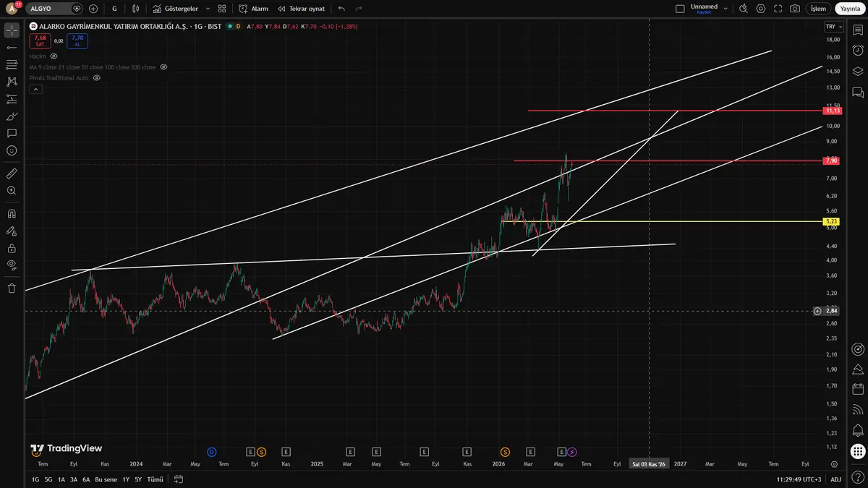Viewport: 868px width, 488px height.
Task: Hide the MA moving average indicator
Action: [163, 67]
